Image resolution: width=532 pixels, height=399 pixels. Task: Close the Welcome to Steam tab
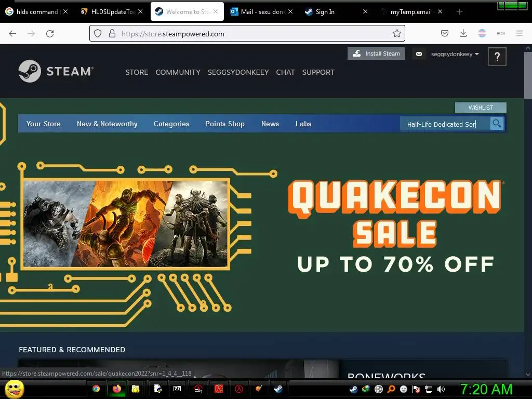pos(216,11)
